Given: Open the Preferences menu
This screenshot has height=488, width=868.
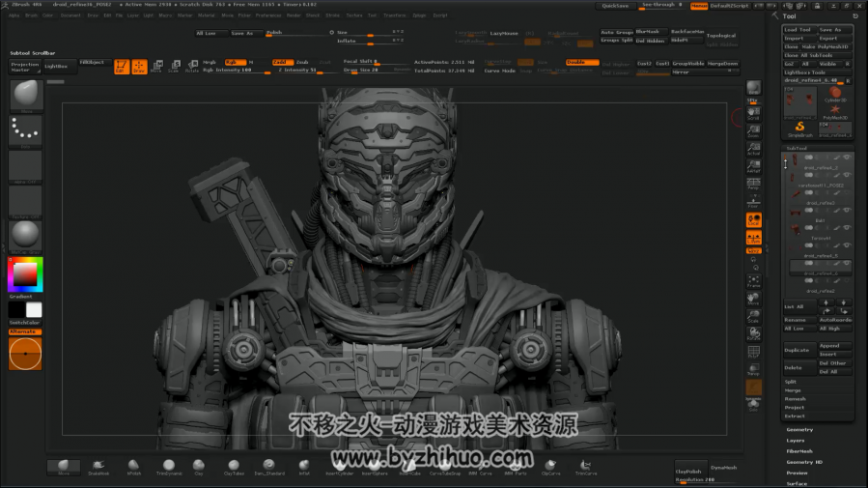Looking at the screenshot, I should (x=268, y=15).
